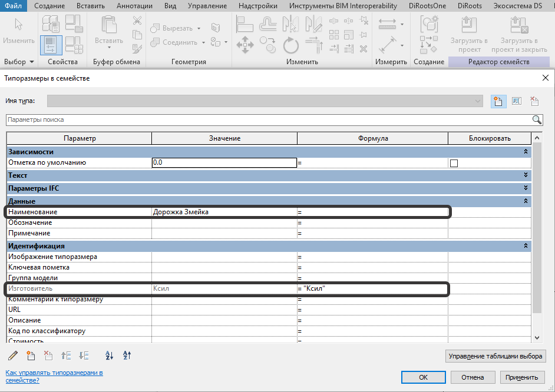Click the Дорожка Змейка value cell
This screenshot has width=555, height=392.
tap(224, 212)
